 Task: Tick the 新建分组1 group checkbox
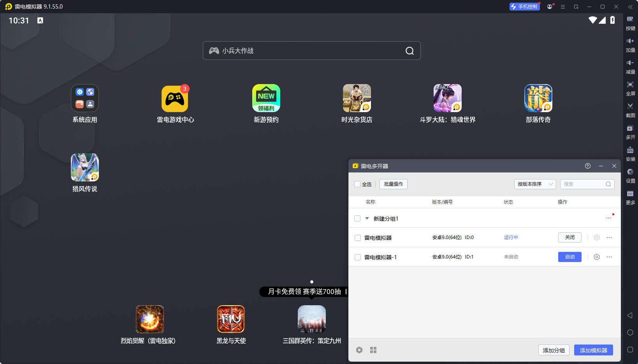(357, 218)
